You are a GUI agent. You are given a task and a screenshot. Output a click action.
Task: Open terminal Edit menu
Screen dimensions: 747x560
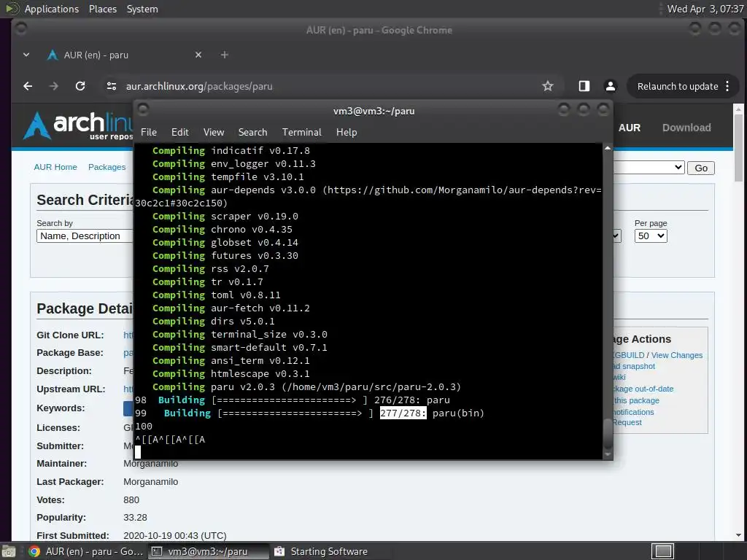[x=179, y=133]
